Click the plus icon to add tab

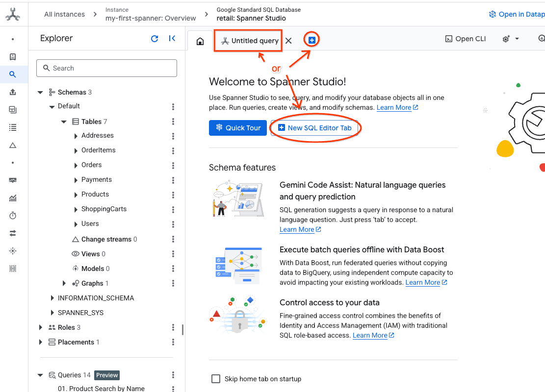pos(312,40)
